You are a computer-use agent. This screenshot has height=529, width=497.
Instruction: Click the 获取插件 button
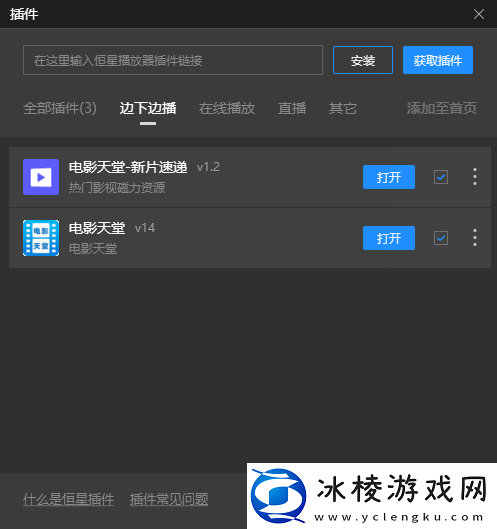click(x=438, y=60)
